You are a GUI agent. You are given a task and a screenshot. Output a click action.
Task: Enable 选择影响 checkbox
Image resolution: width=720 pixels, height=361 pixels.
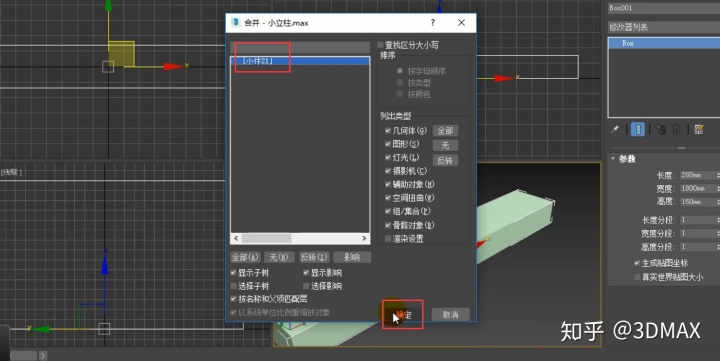306,286
